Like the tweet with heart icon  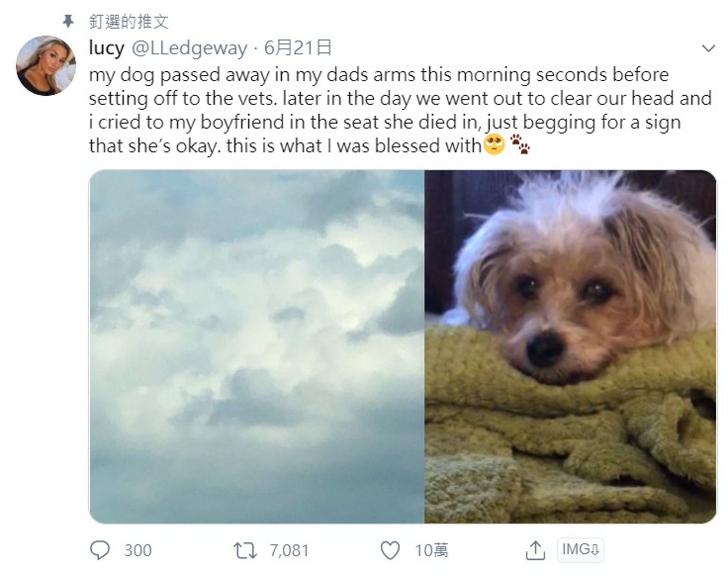coord(390,551)
